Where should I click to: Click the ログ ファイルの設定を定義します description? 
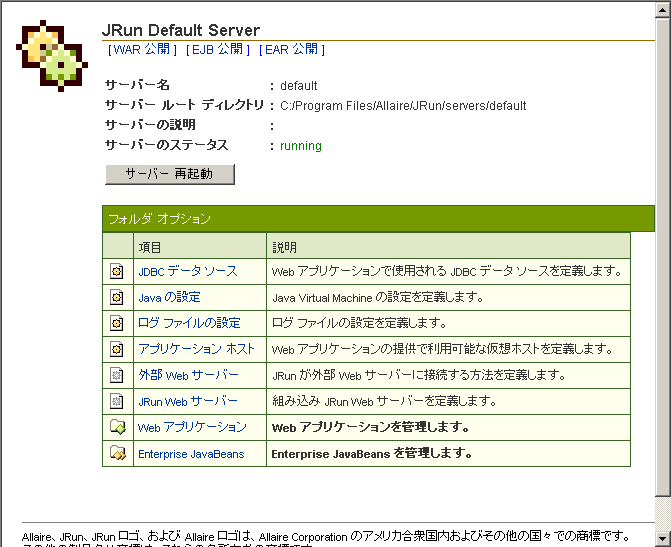(359, 323)
